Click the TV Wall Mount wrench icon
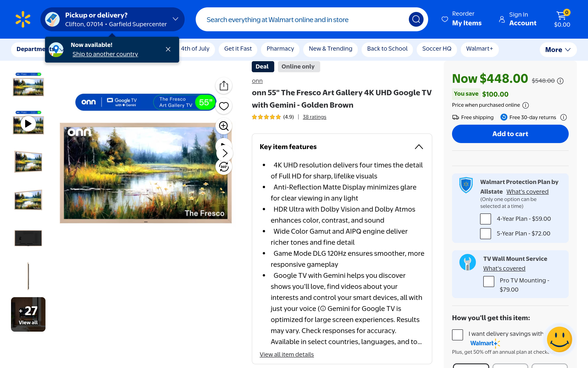This screenshot has height=368, width=588. point(467,262)
